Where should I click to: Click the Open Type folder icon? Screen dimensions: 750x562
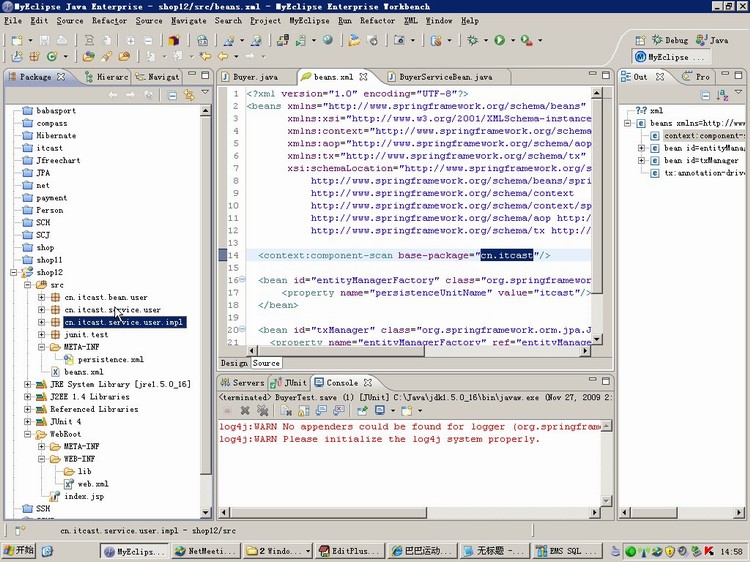(x=88, y=56)
